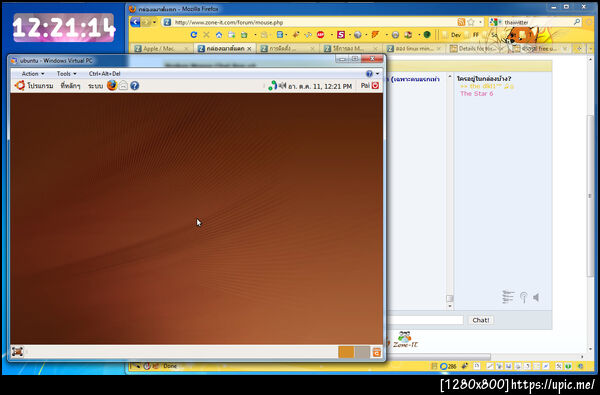Click the chat message input field

click(x=424, y=320)
